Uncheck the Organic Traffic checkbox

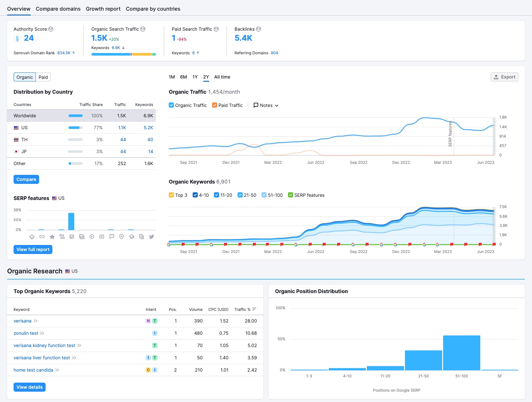coord(171,105)
